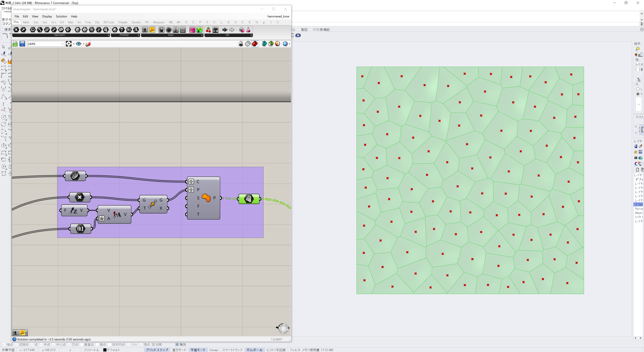Select the Number 0.1 primitive icon
This screenshot has height=352, width=644.
(x=129, y=30)
